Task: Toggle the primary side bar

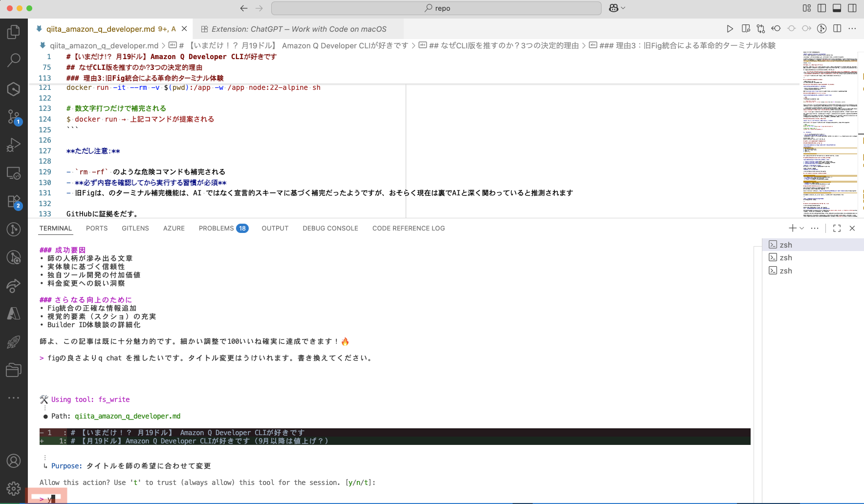Action: pyautogui.click(x=822, y=8)
